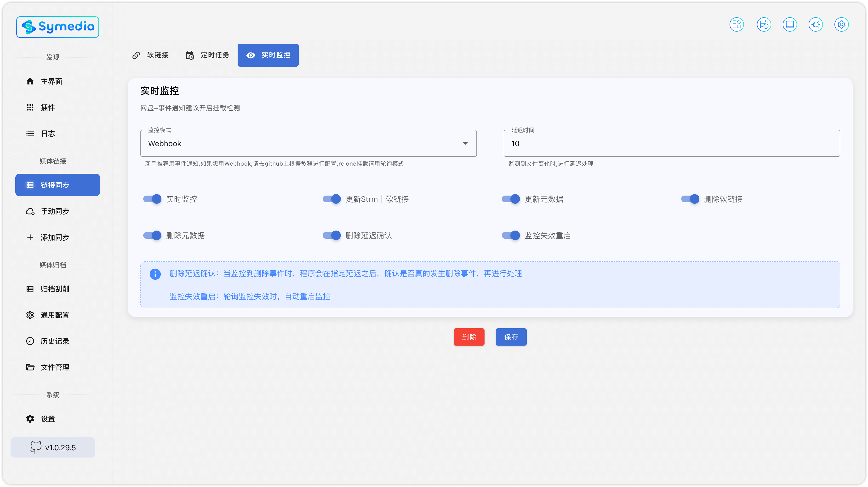
Task: Open 插件 in the sidebar
Action: point(58,107)
